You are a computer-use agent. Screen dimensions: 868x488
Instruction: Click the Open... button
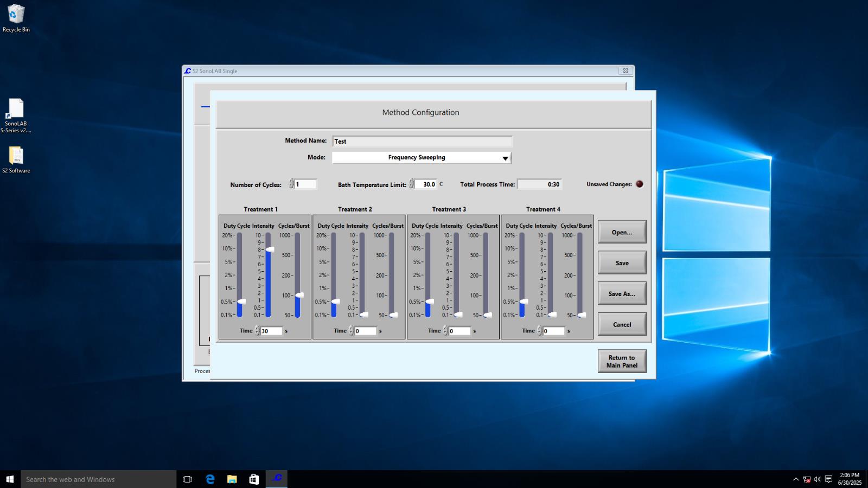pyautogui.click(x=622, y=232)
